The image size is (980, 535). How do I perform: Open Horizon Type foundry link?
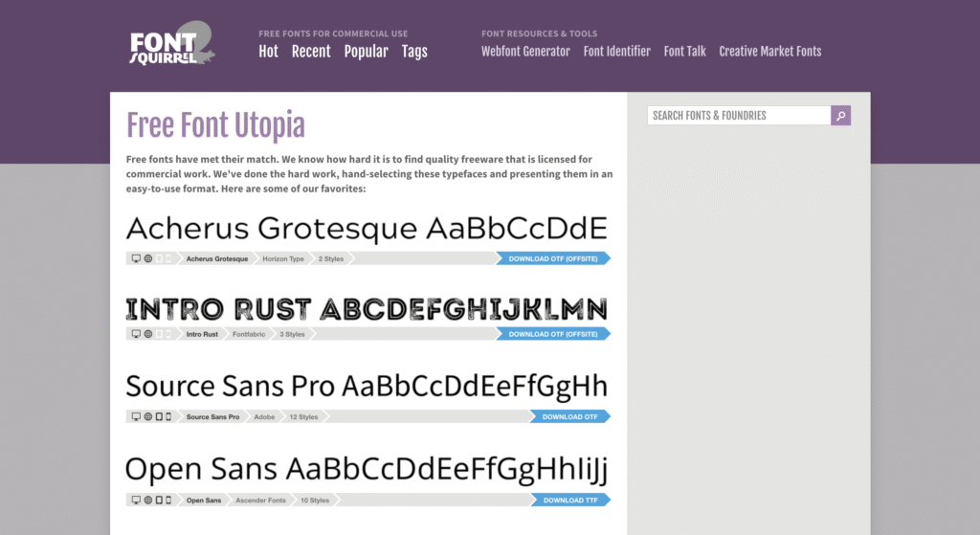tap(283, 258)
